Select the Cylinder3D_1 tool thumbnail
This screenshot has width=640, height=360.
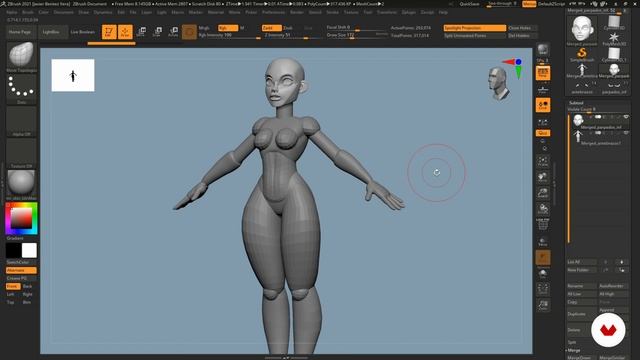coord(614,54)
